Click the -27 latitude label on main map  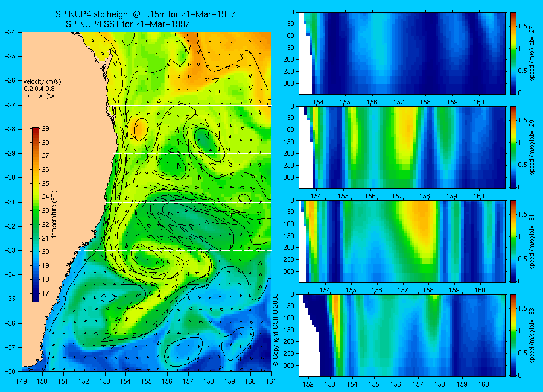pyautogui.click(x=10, y=105)
